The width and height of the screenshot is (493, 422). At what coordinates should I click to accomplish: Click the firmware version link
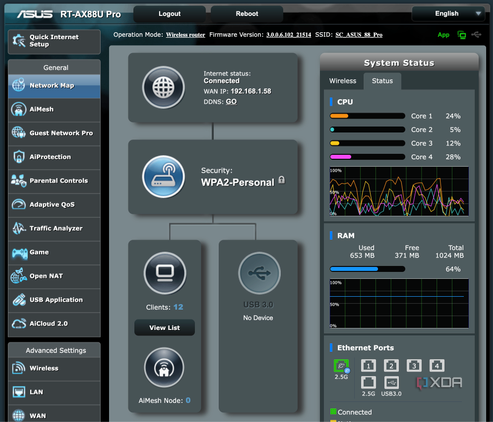289,35
